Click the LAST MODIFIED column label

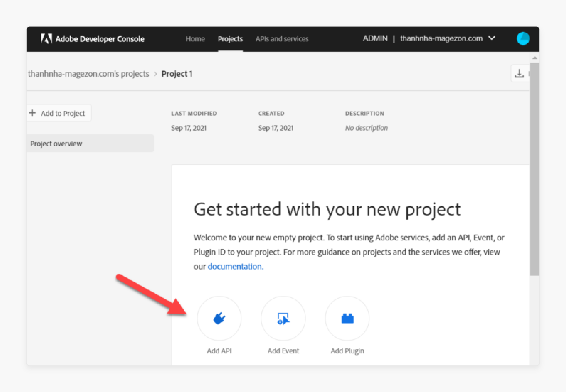click(194, 113)
